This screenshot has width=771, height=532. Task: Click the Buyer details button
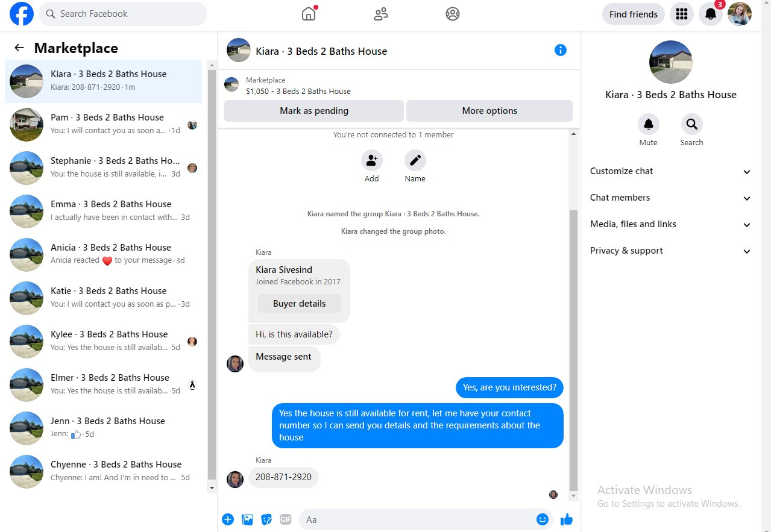point(299,304)
